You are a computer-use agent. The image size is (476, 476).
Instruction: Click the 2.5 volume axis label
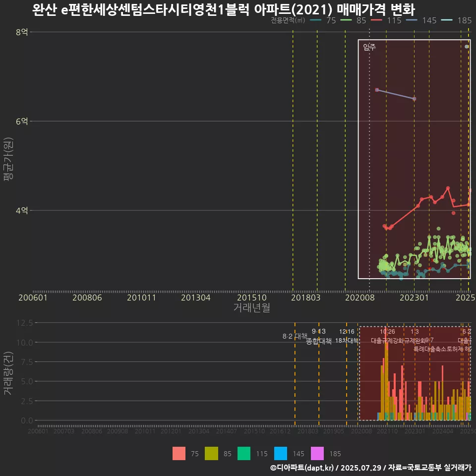coord(27,401)
